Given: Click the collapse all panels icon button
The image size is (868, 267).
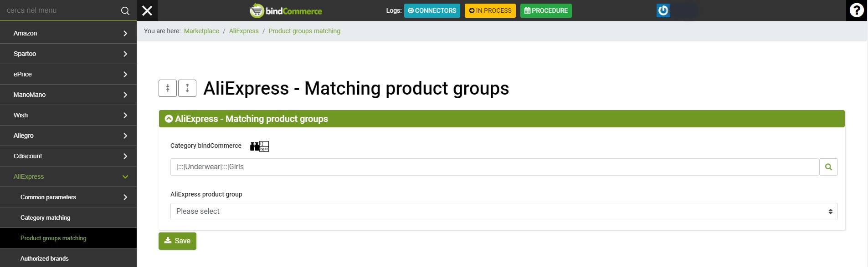Looking at the screenshot, I should pos(168,88).
